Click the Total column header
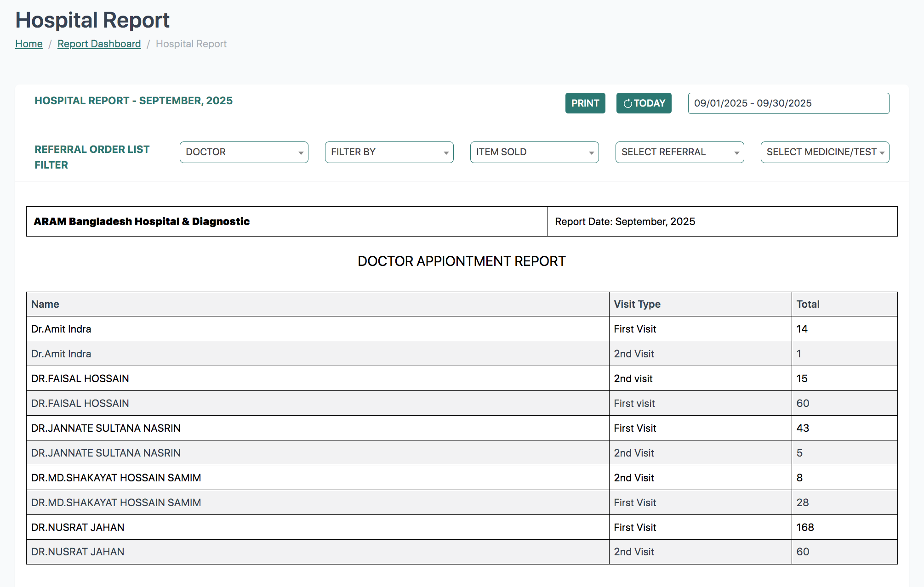924x587 pixels. [808, 304]
